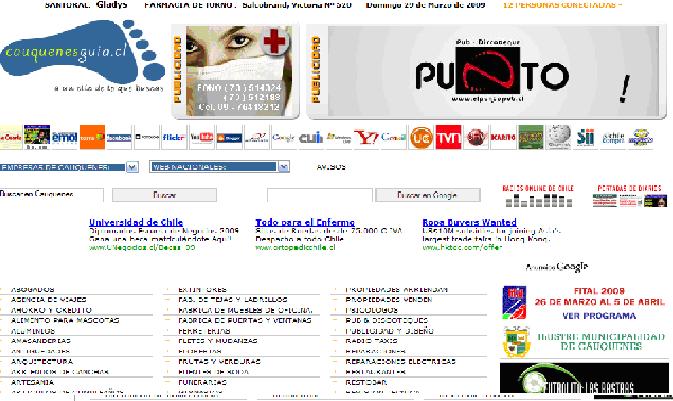Click the Portadas de Diarios thumbnails
Image resolution: width=673 pixels, height=401 pixels.
coord(630,196)
